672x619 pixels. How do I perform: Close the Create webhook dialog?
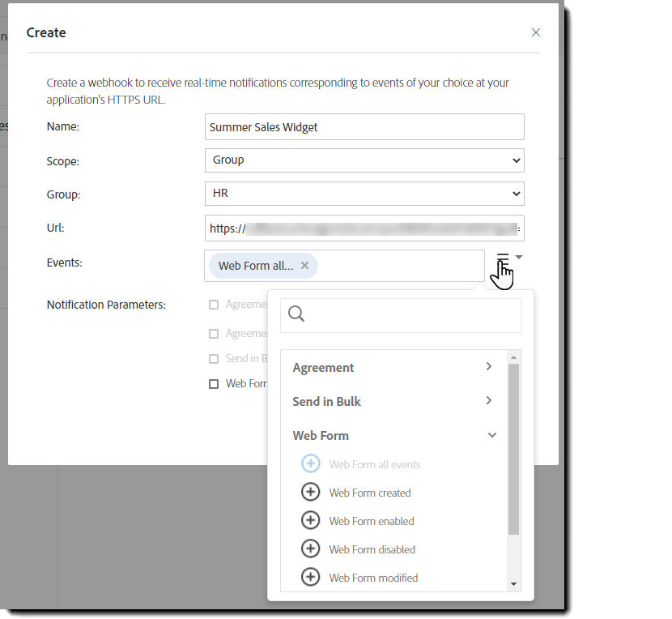536,32
